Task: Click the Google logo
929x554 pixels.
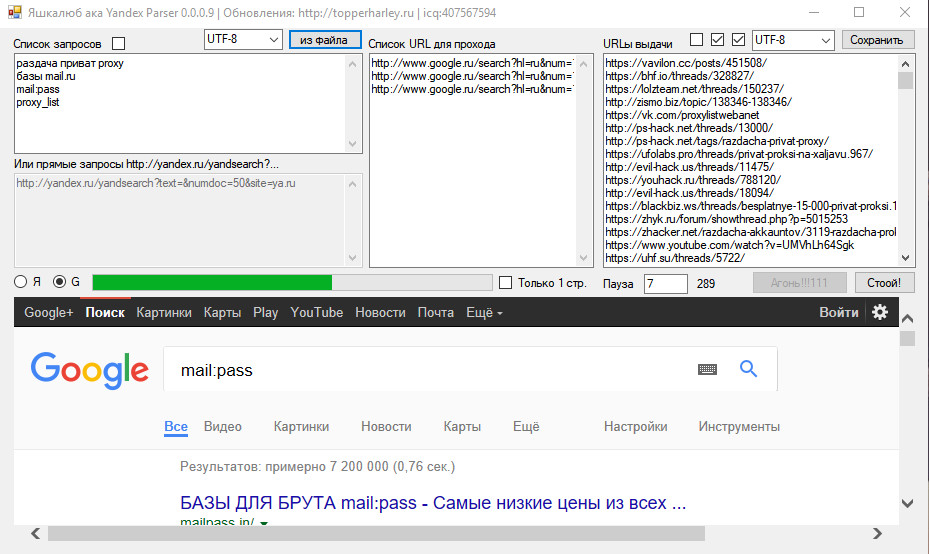Action: click(89, 370)
